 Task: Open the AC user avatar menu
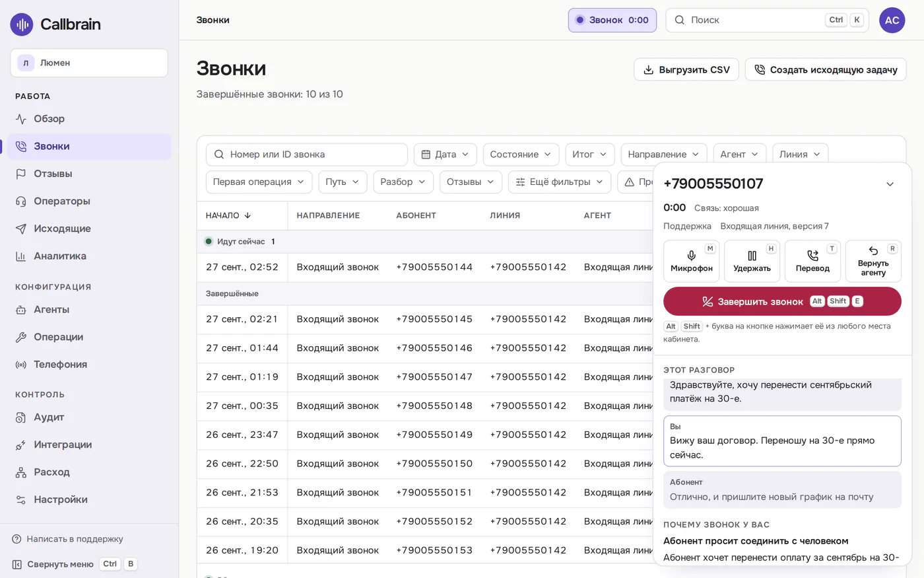coord(892,20)
